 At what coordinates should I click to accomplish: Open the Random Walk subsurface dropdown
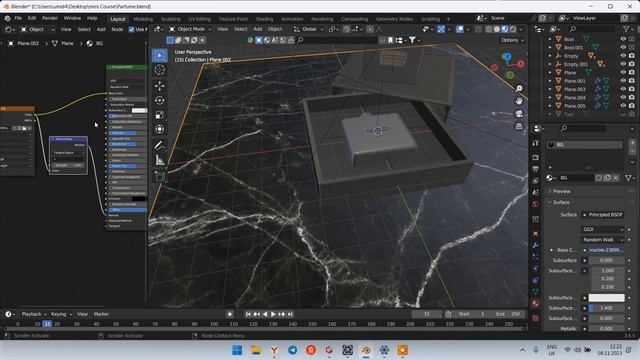coord(602,240)
